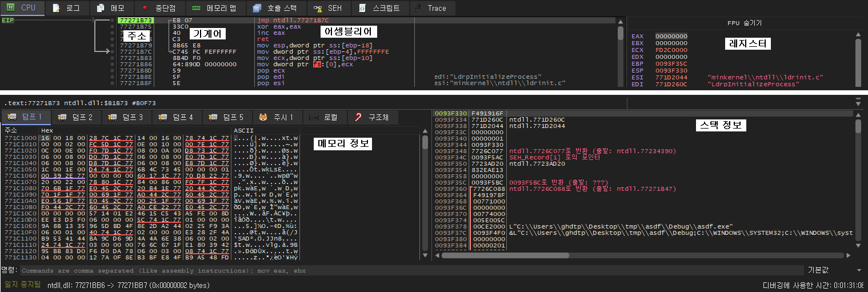The image size is (868, 292).
Task: Click the EIP label in disassembly margin
Action: pos(7,20)
